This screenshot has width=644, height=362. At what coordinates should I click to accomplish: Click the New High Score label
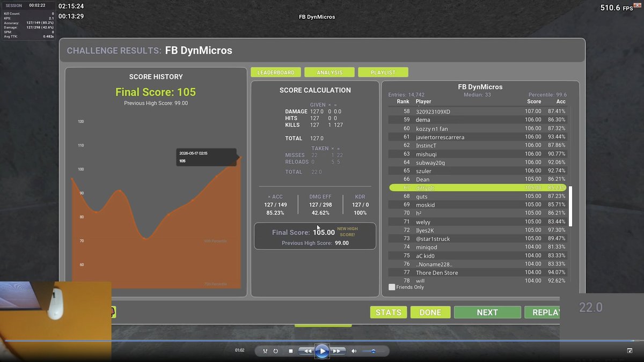(347, 232)
